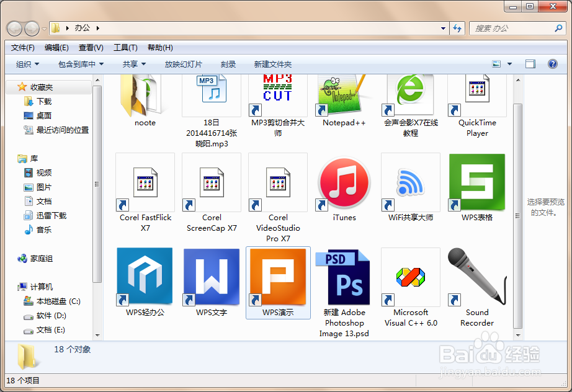Open the 工具(T) menu
Image resolution: width=572 pixels, height=392 pixels.
tap(125, 48)
